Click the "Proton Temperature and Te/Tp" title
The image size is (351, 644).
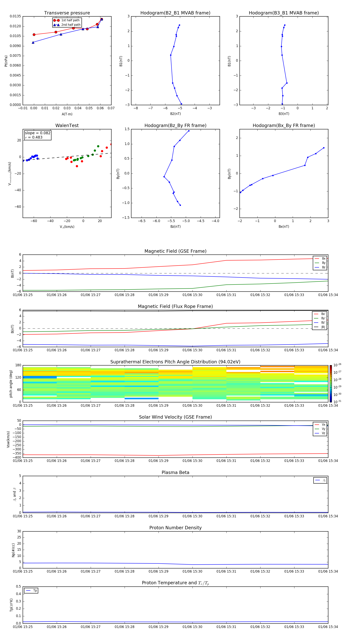click(x=175, y=583)
